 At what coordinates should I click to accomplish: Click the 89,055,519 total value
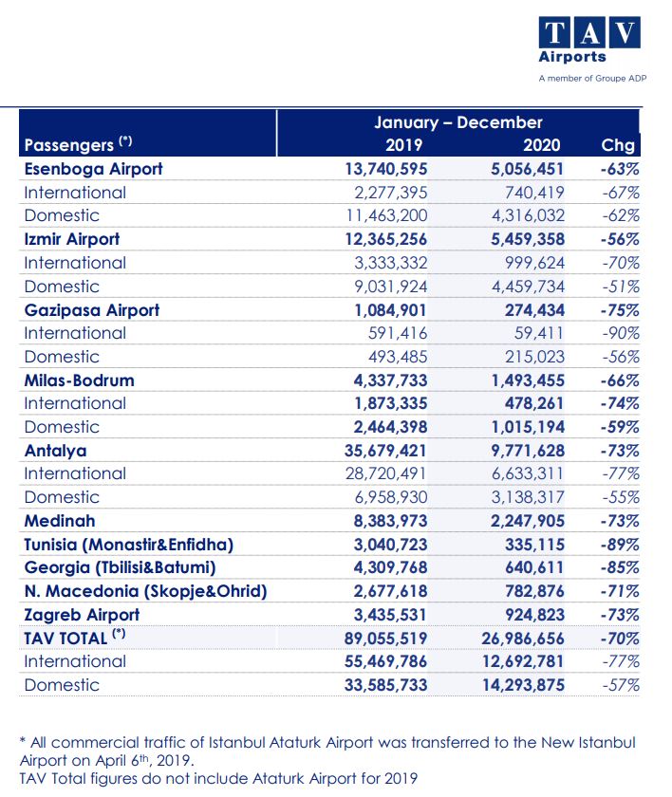pyautogui.click(x=385, y=639)
